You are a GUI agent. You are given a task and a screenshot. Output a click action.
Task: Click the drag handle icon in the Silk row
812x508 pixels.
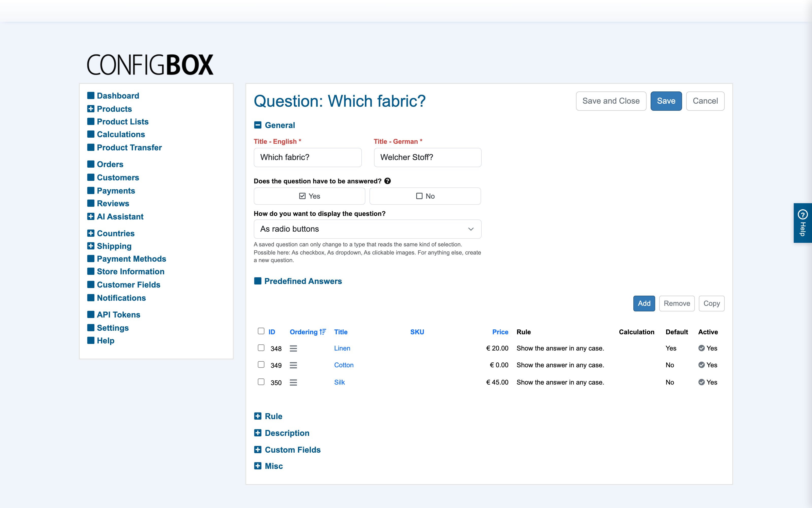pyautogui.click(x=293, y=382)
